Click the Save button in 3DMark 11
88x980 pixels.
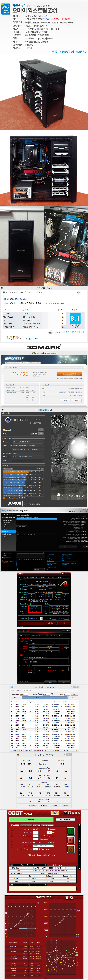click(76, 400)
